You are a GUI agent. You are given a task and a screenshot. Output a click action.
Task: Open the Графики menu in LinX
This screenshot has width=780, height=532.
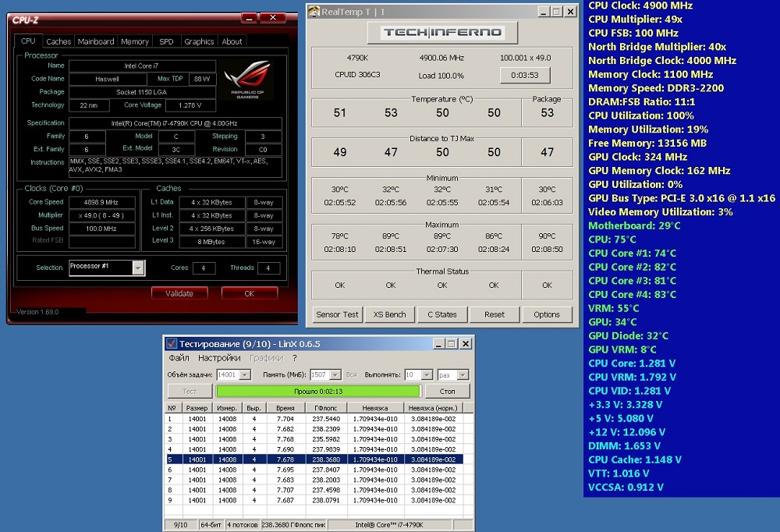(266, 358)
